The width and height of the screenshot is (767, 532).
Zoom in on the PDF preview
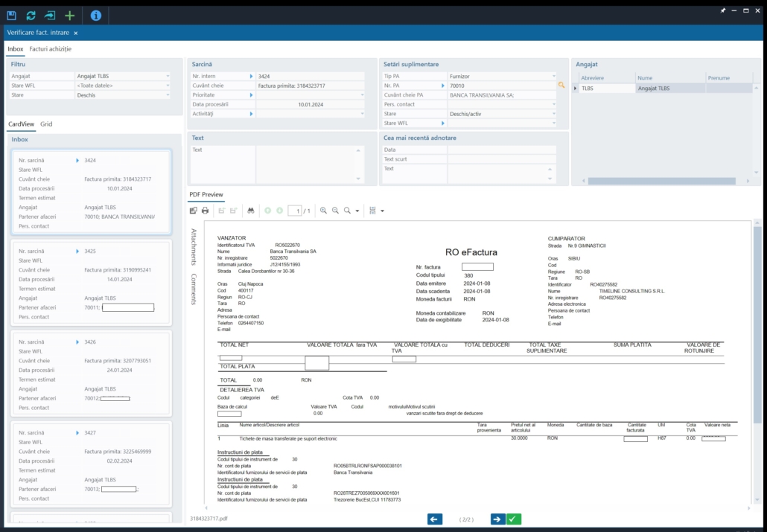coord(323,211)
